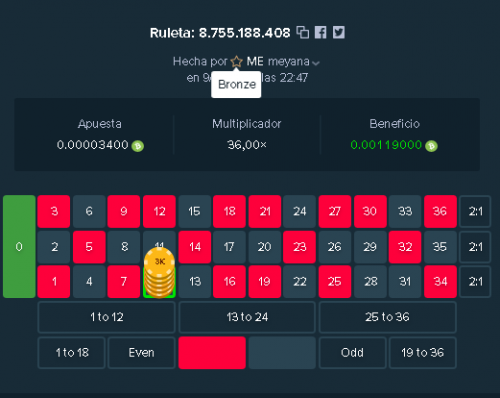The image size is (500, 398).
Task: Bet on 1 to 18
Action: point(72,353)
